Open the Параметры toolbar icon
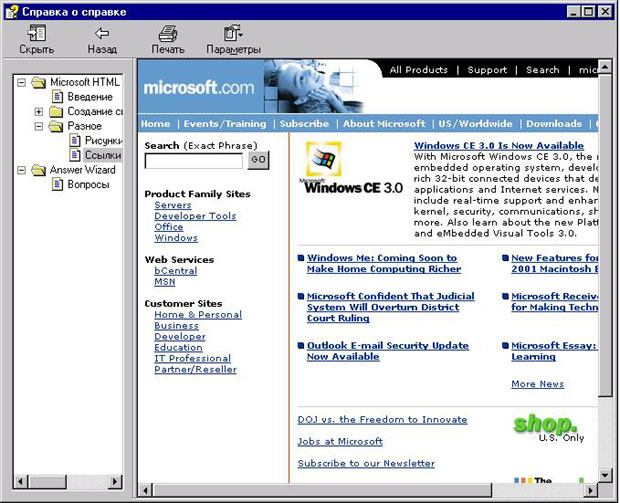 click(x=233, y=33)
